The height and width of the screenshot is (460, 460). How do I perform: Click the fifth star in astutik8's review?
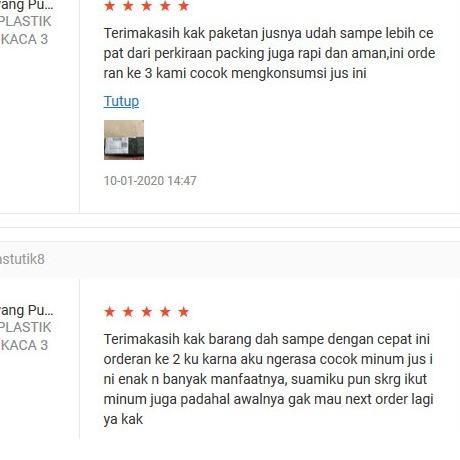[184, 312]
